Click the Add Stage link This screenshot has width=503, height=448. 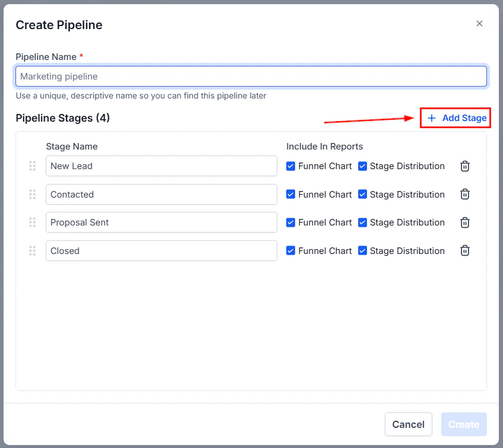tap(461, 118)
